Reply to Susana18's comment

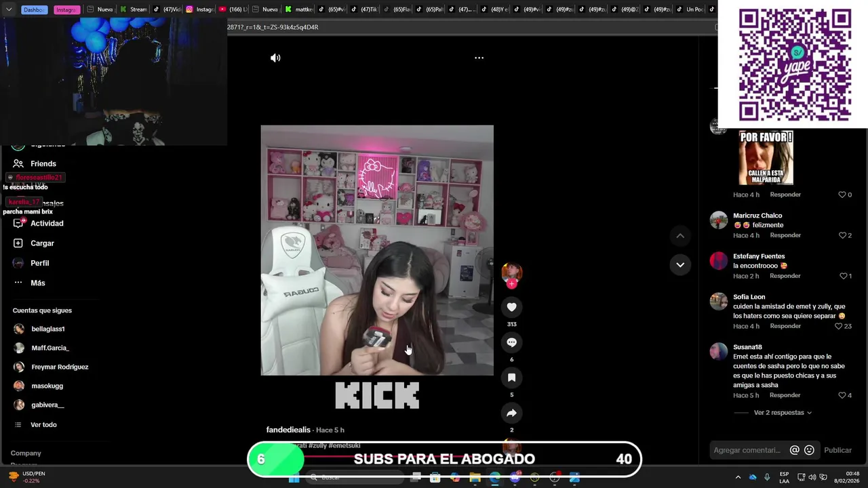[x=785, y=395]
